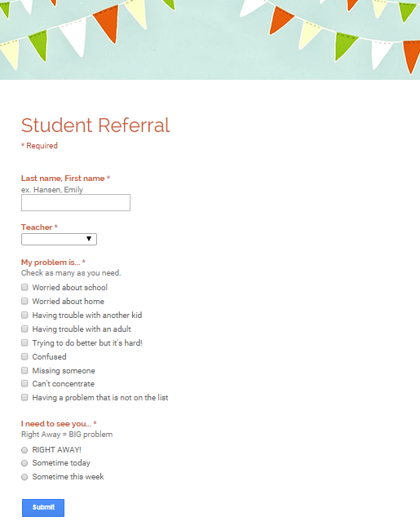Click the Student Referral form title
420x521 pixels.
(95, 126)
